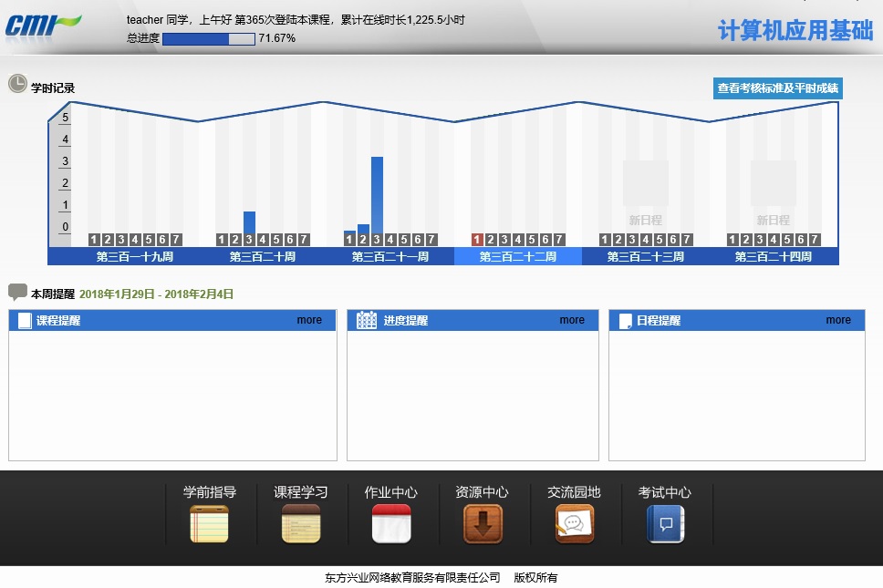Click 查看考核标准及平时成绩 button
The height and width of the screenshot is (588, 883).
point(778,88)
